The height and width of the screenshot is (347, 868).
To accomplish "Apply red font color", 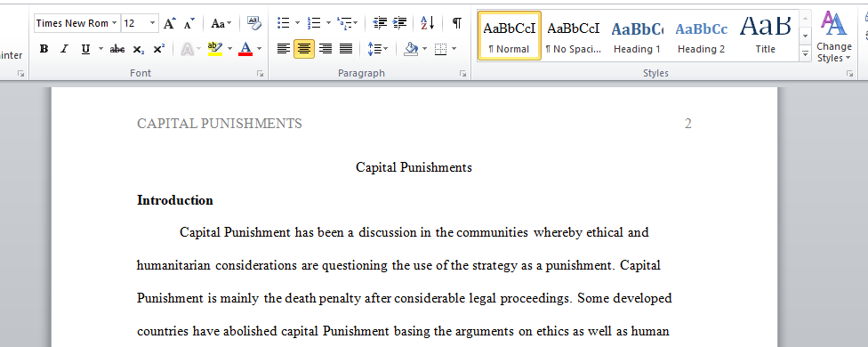I will (x=245, y=49).
